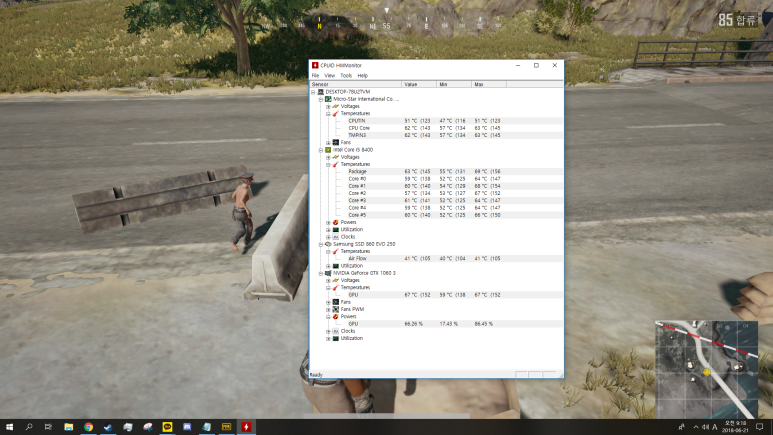
Task: Open Google Chrome from the taskbar
Action: point(88,427)
